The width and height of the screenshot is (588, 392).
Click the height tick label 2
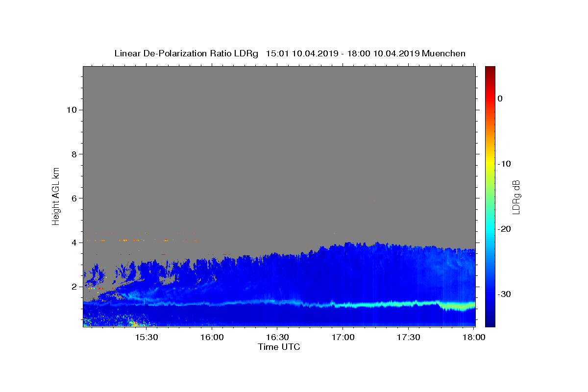(74, 287)
